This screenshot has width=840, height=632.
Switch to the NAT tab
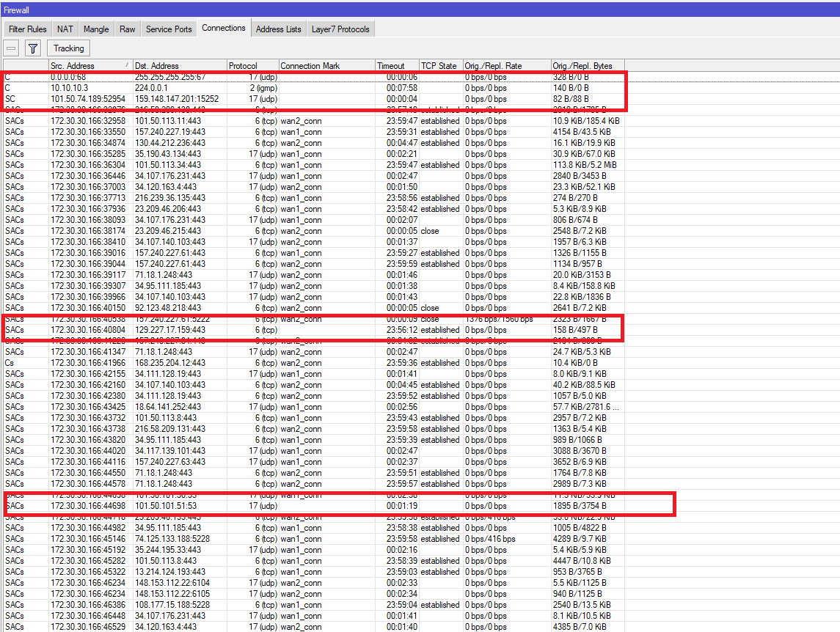(x=65, y=28)
